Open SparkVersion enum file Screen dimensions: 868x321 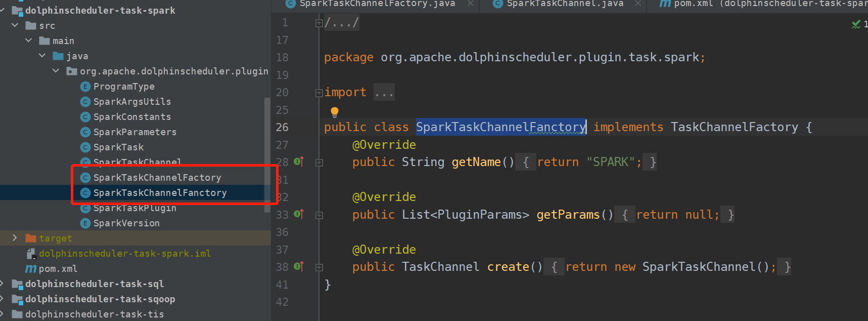coord(126,223)
